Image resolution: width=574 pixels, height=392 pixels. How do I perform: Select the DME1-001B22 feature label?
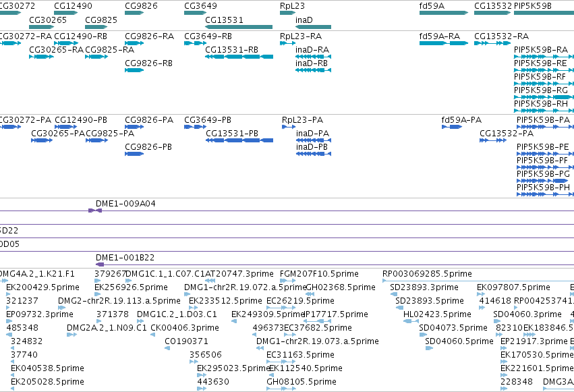pos(125,257)
